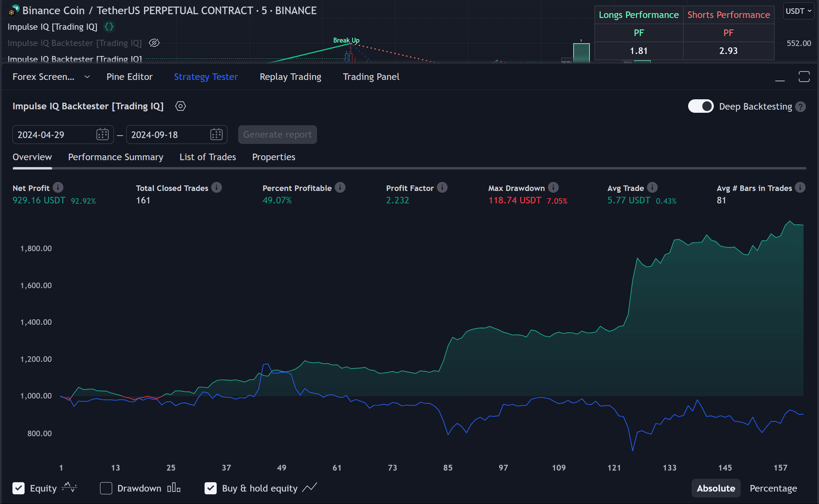
Task: Click the Impulse IQ [Trading IQ] indicator label
Action: [52, 27]
